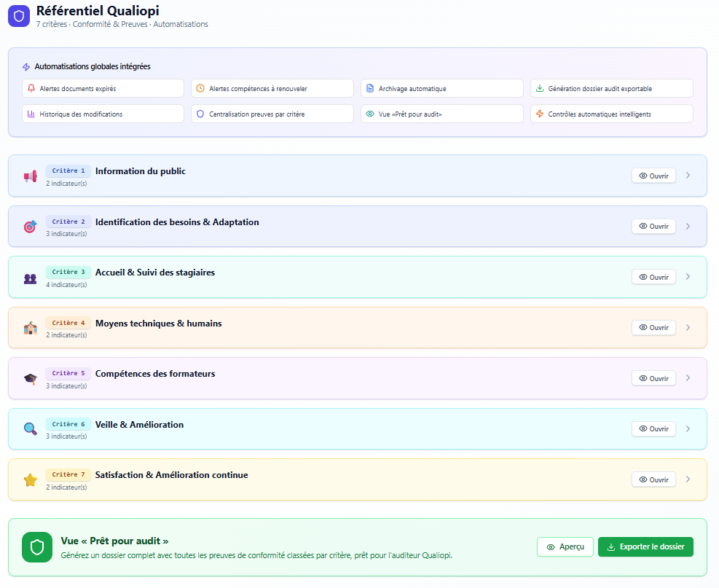Click the Vue « Prêt pour audit » banner heading
This screenshot has width=719, height=588.
click(114, 541)
